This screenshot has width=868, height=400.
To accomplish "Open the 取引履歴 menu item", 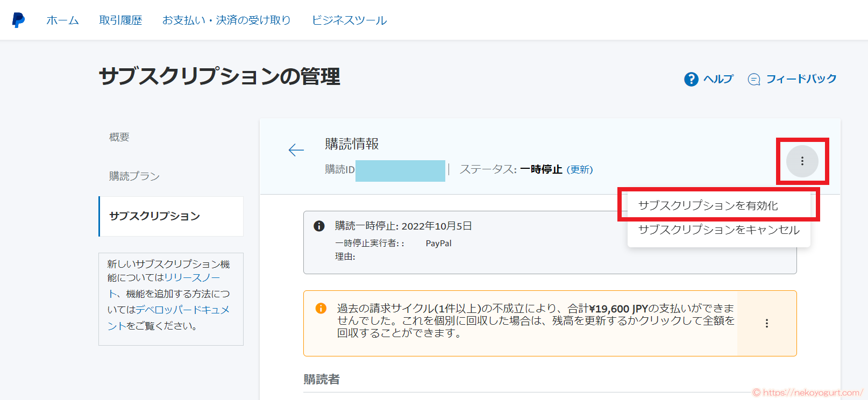I will coord(120,20).
